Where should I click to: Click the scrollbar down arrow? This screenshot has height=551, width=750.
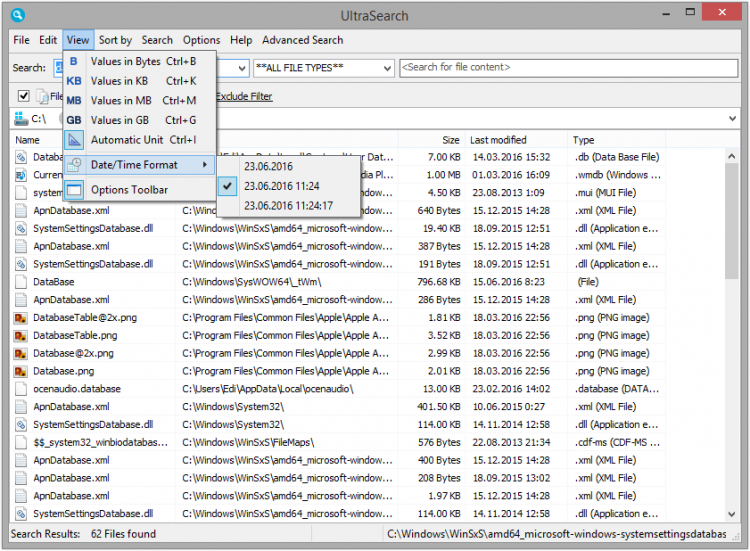(x=731, y=515)
